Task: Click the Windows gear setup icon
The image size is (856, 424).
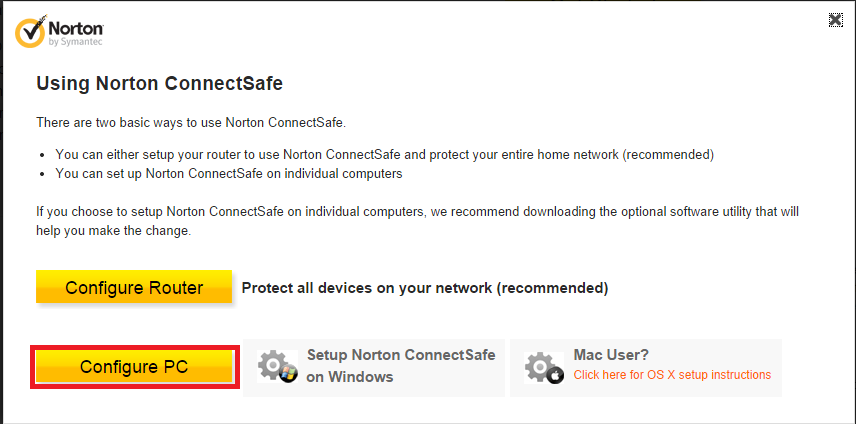Action: tap(275, 366)
